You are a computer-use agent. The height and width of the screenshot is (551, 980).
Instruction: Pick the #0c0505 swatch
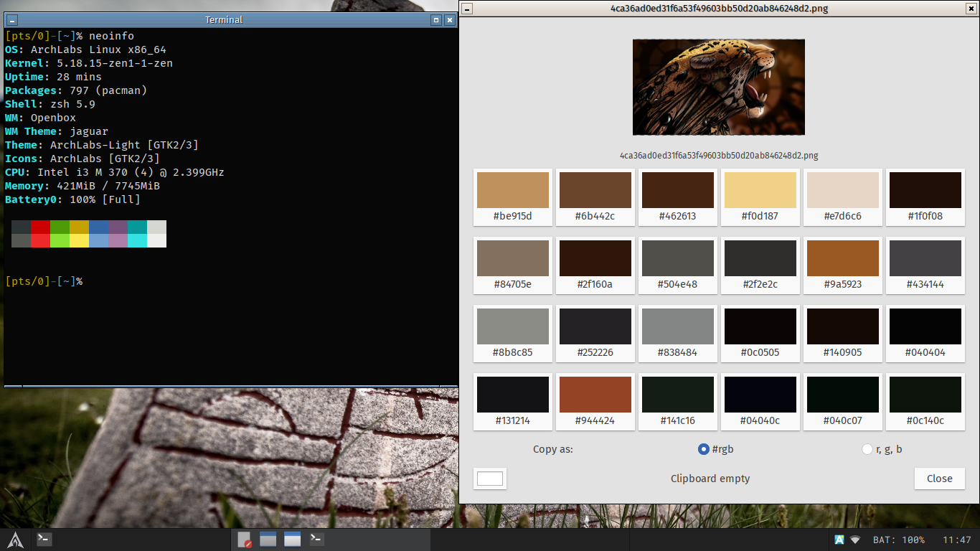760,334
